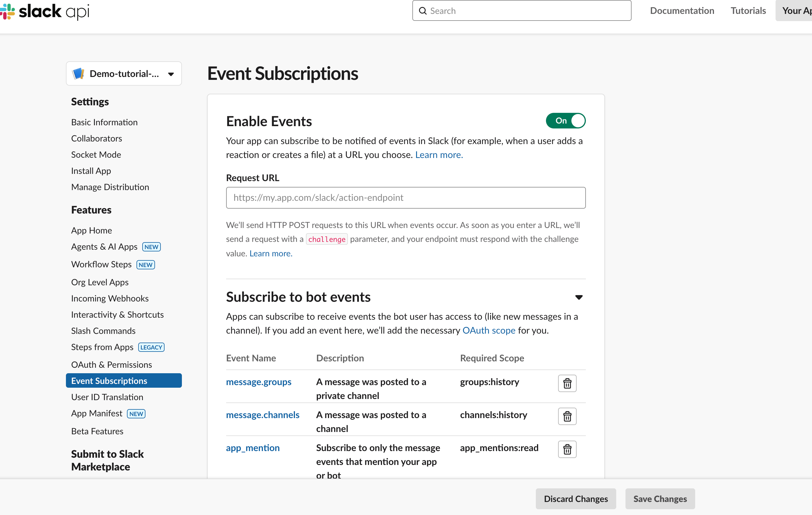This screenshot has width=812, height=515.
Task: Click the search magnifier icon
Action: (422, 11)
